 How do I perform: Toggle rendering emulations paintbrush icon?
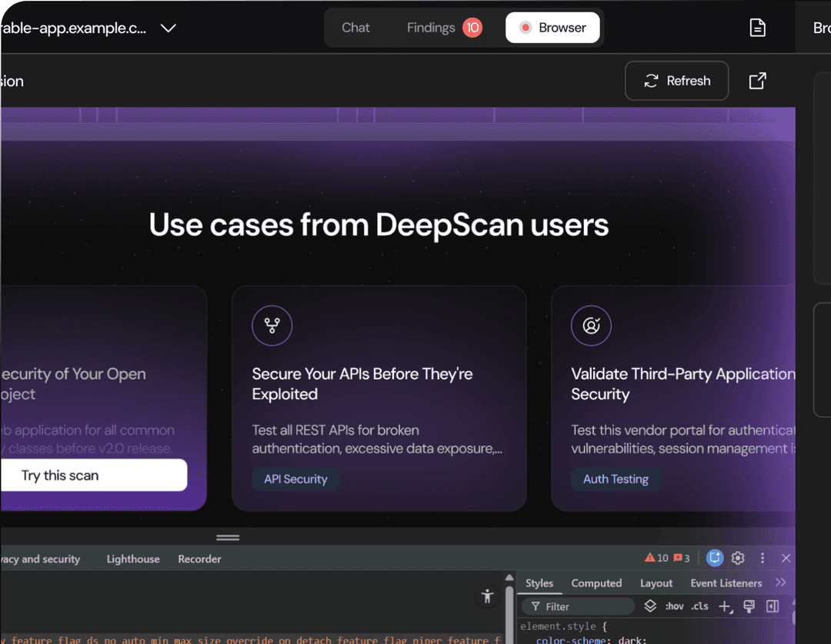pos(749,606)
